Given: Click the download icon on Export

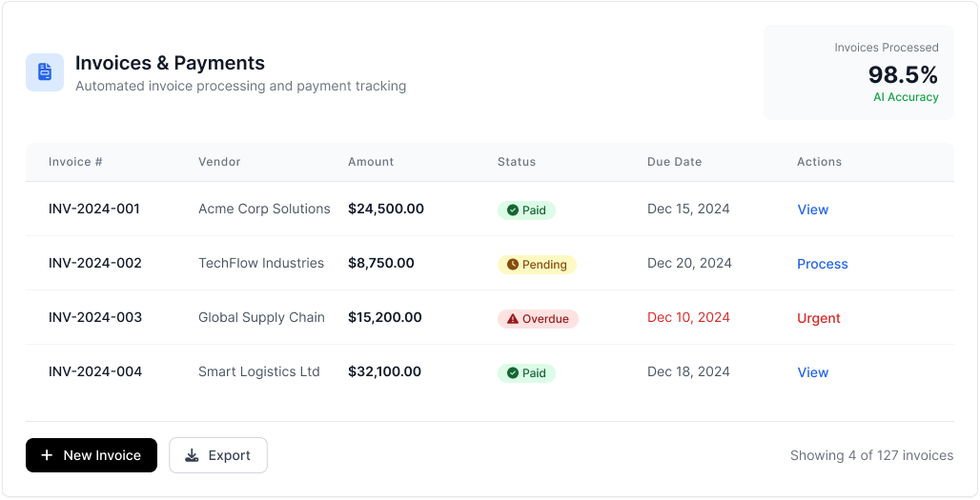Looking at the screenshot, I should click(192, 456).
